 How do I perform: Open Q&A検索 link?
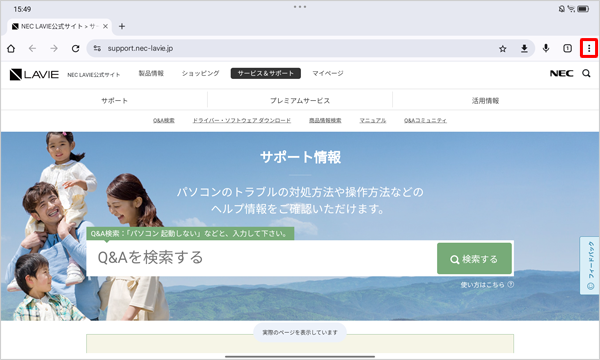point(164,121)
